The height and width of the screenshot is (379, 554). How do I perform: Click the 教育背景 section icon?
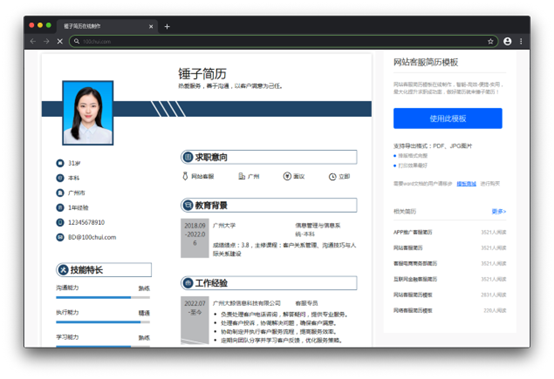click(188, 205)
